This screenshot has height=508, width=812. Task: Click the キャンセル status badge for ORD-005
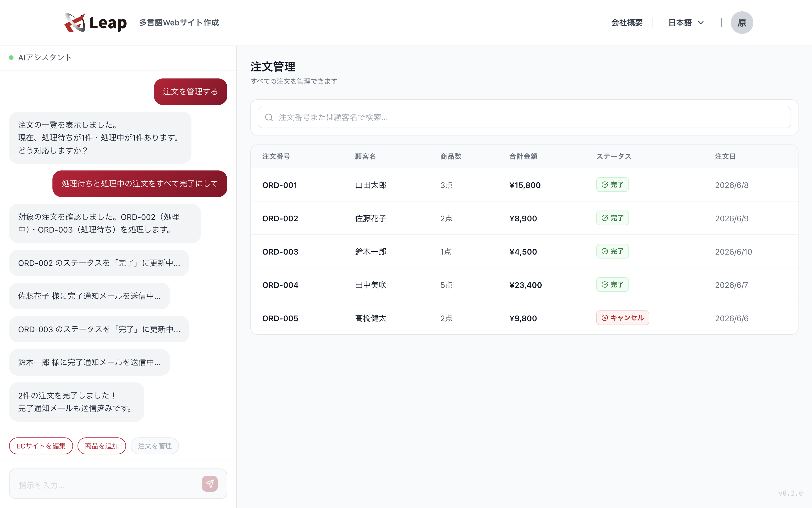623,318
